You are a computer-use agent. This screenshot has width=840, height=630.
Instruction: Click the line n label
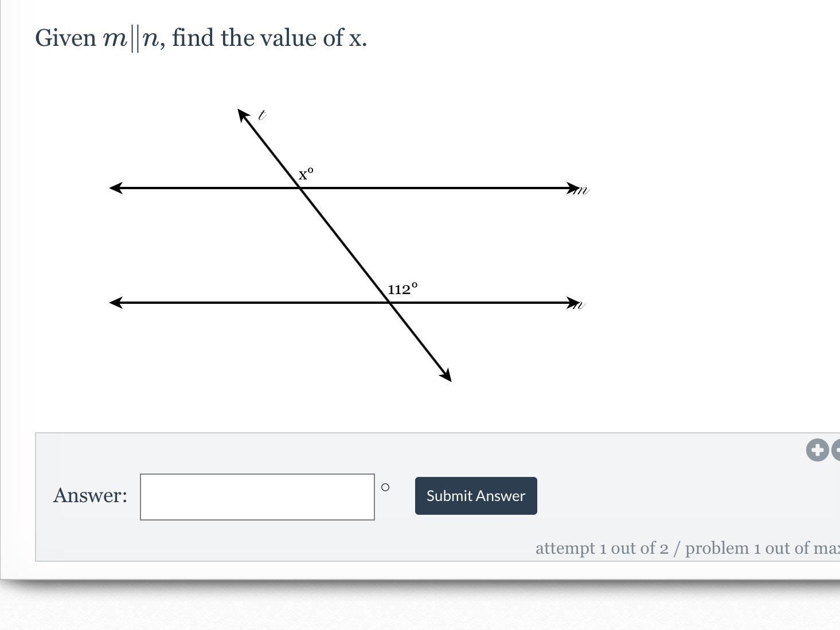click(580, 305)
